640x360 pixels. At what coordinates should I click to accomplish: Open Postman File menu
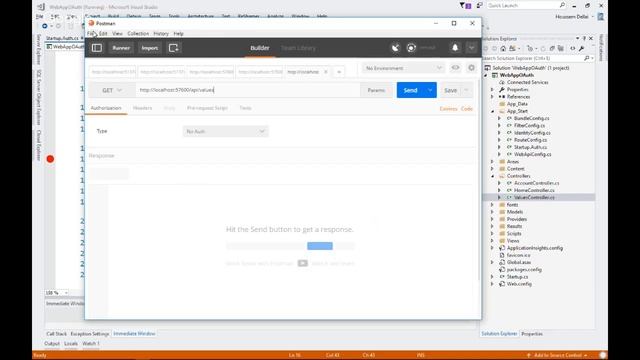coord(90,33)
